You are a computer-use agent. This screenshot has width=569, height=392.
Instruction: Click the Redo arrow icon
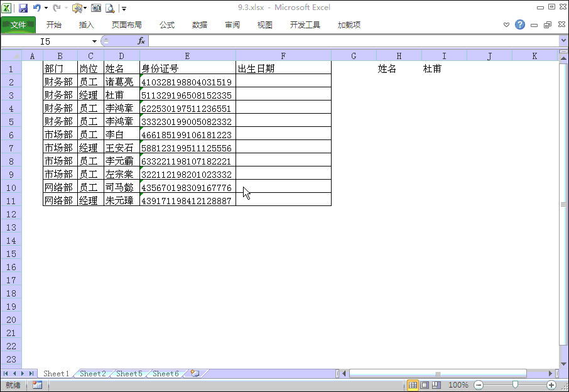click(57, 8)
